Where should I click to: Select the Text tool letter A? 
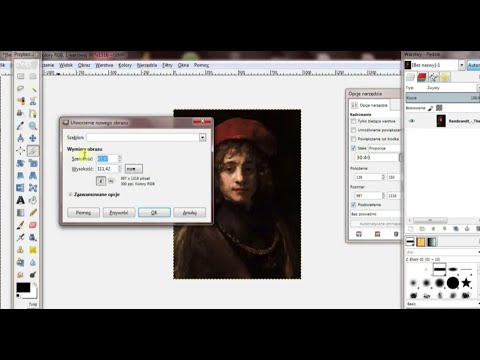(20, 200)
